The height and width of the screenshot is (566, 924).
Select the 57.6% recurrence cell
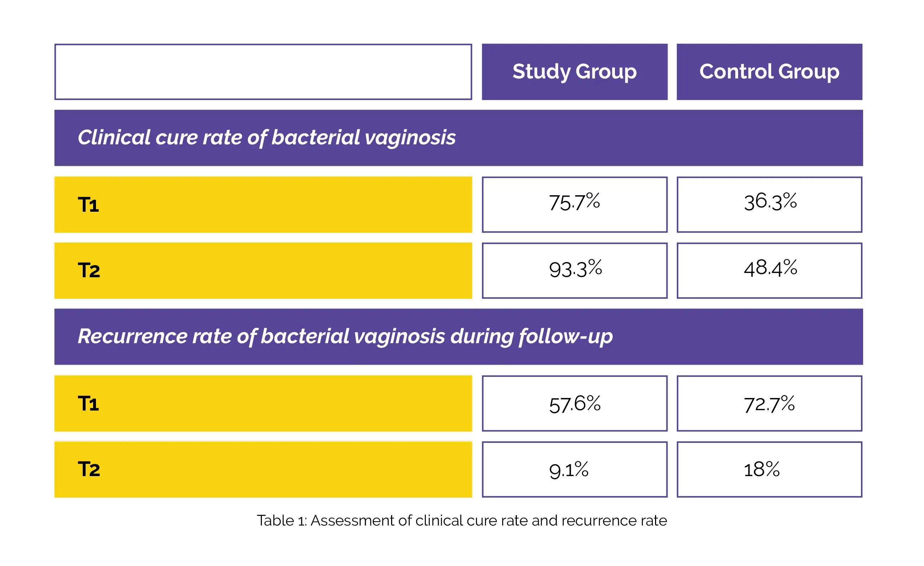pos(575,404)
